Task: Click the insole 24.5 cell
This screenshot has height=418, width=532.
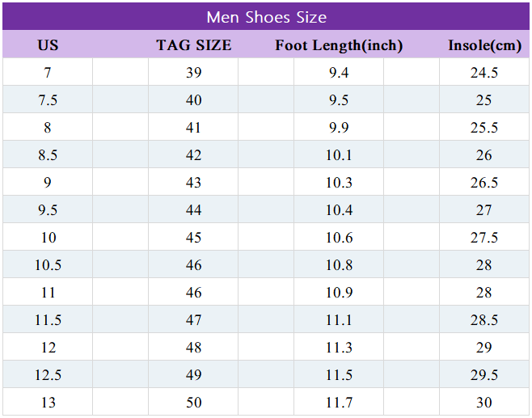Action: [484, 73]
